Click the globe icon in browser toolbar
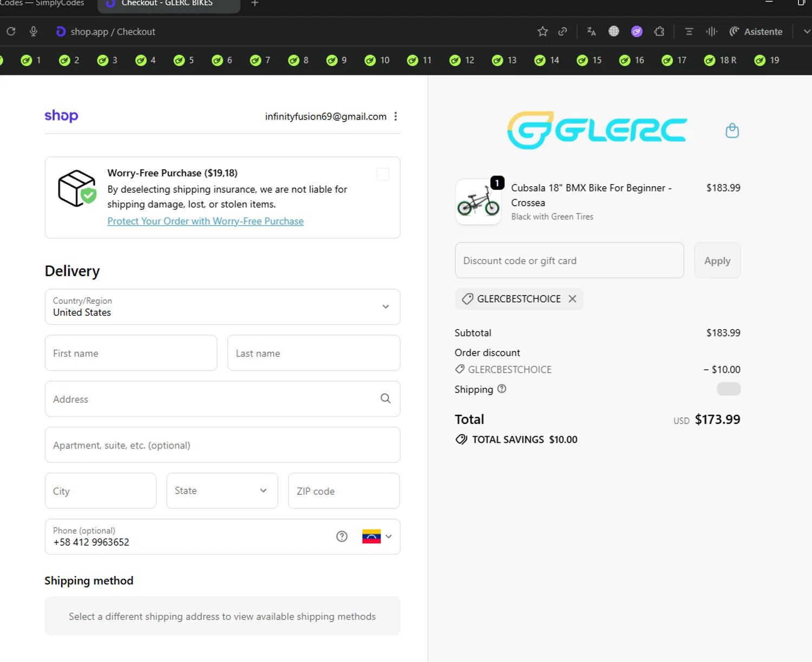 coord(613,31)
